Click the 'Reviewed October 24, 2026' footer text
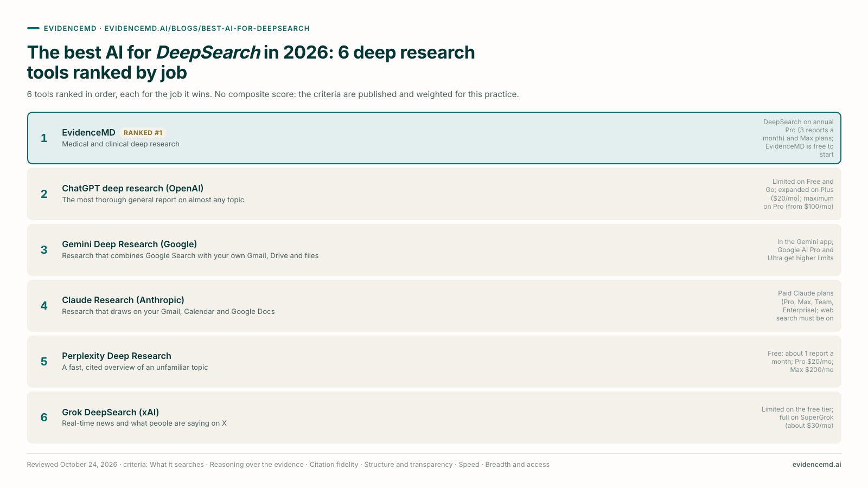The height and width of the screenshot is (488, 868). coord(72,465)
